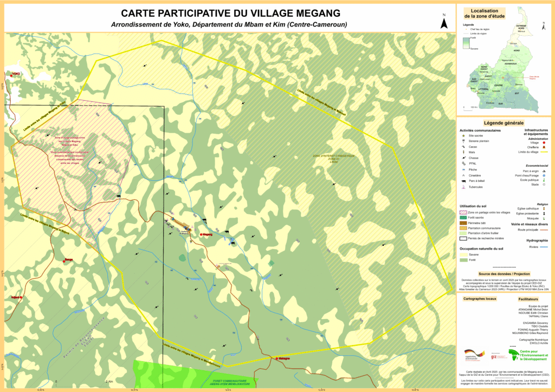The height and width of the screenshot is (392, 555).
Task: Click the Forêt green swatch under Occupation naturelle
Action: pos(463,260)
